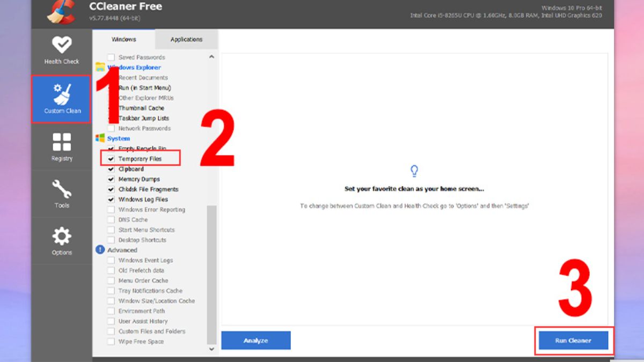Click the system information text in header
Screen dimensions: 644x362
(506, 12)
